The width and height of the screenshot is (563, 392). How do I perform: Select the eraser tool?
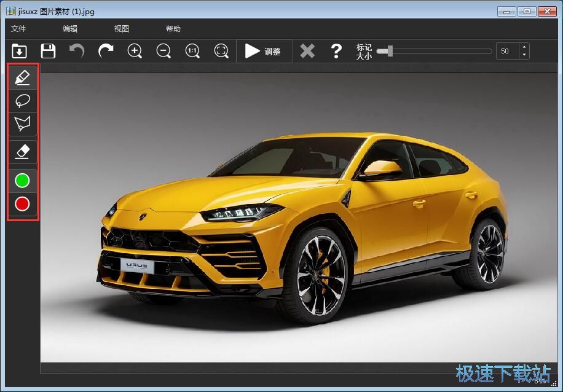pyautogui.click(x=22, y=151)
